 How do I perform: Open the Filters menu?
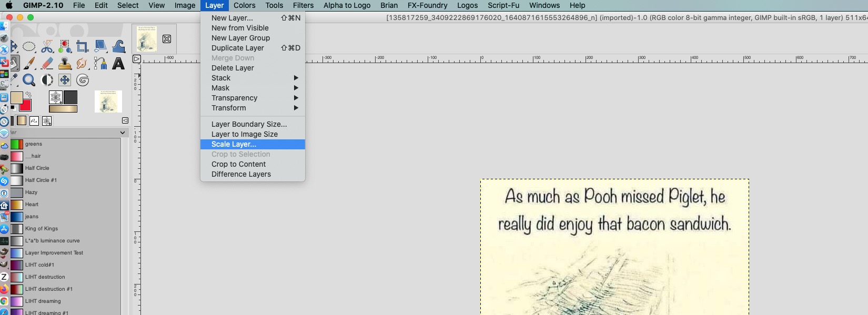click(x=303, y=5)
